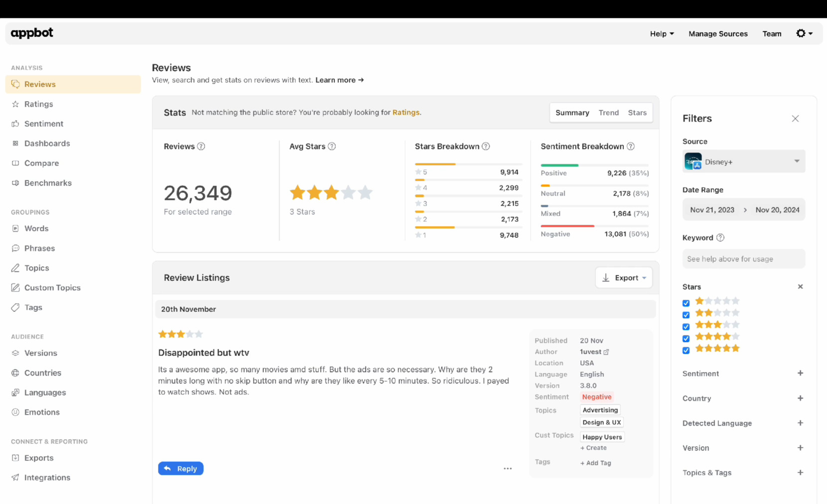Open Dashboards from the sidebar

click(x=15, y=143)
